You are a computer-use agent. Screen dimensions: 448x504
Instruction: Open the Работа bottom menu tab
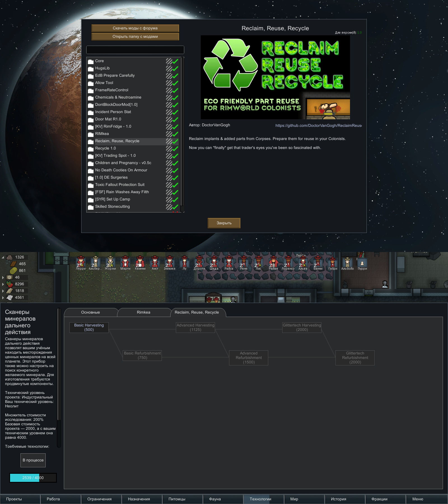click(60, 499)
